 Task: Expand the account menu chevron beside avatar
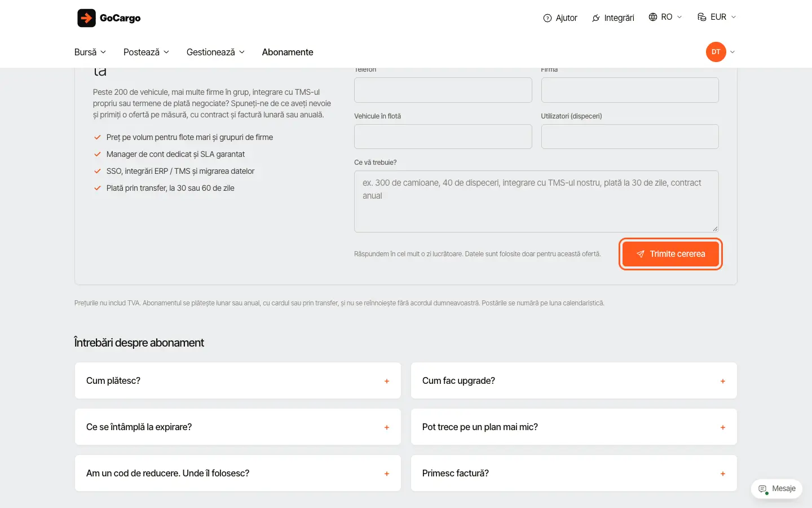(x=732, y=52)
